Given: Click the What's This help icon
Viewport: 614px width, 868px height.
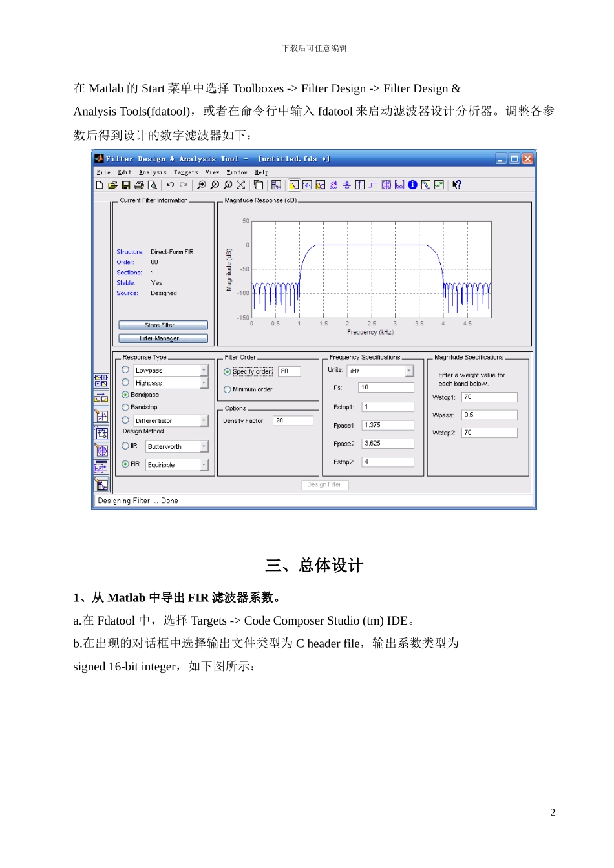Looking at the screenshot, I should [457, 185].
